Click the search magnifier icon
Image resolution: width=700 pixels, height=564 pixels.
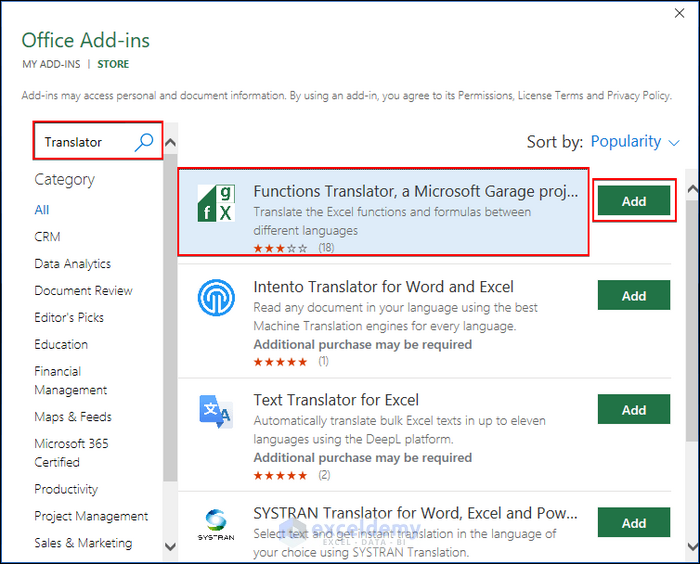(x=145, y=142)
